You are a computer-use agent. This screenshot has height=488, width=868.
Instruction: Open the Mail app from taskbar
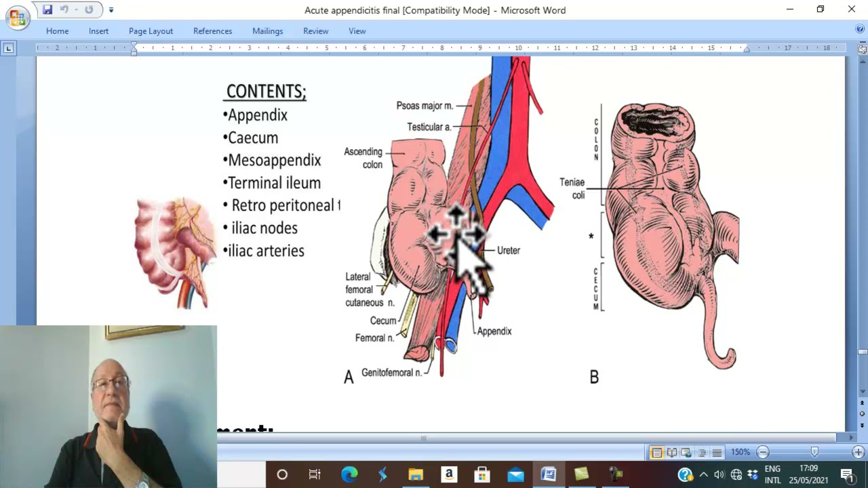(515, 474)
